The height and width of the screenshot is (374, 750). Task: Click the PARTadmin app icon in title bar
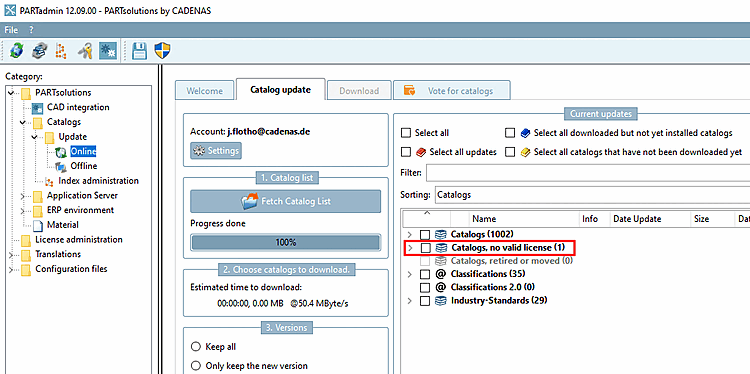10,11
